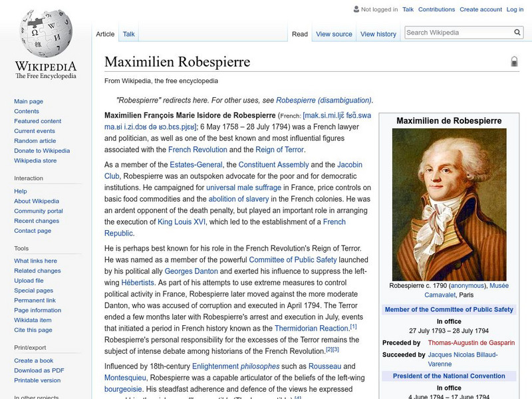The height and width of the screenshot is (399, 532).
Task: Open Community portal link
Action: [39, 211]
